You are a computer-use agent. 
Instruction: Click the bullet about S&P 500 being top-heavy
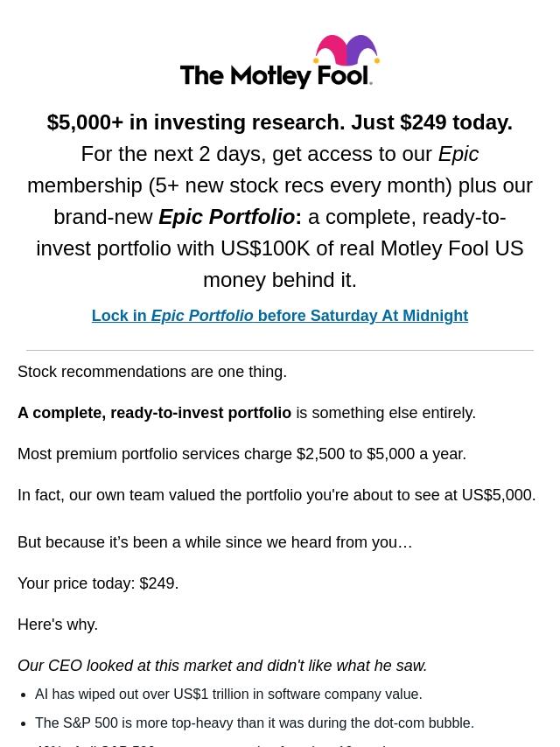click(255, 723)
